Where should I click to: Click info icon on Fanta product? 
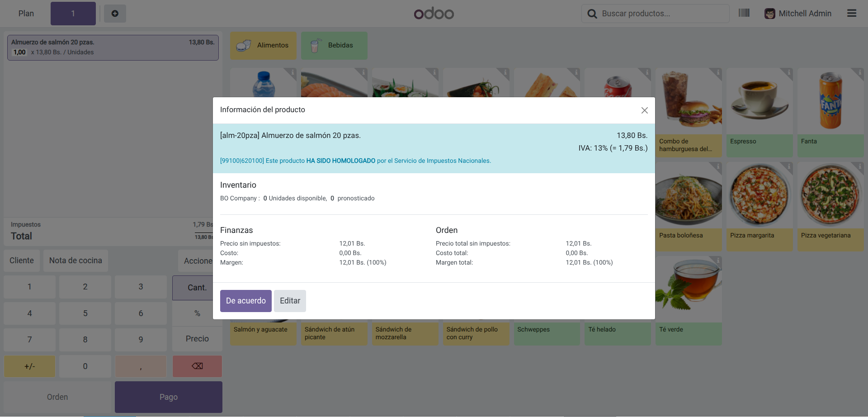[x=859, y=72]
